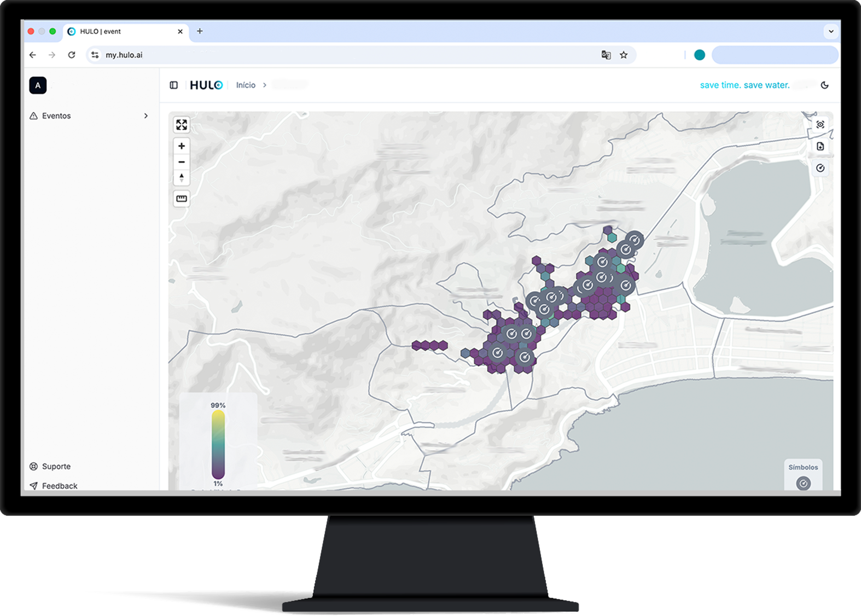Toggle sensor symbol in Símbolos legend
This screenshot has width=861, height=616.
(803, 483)
